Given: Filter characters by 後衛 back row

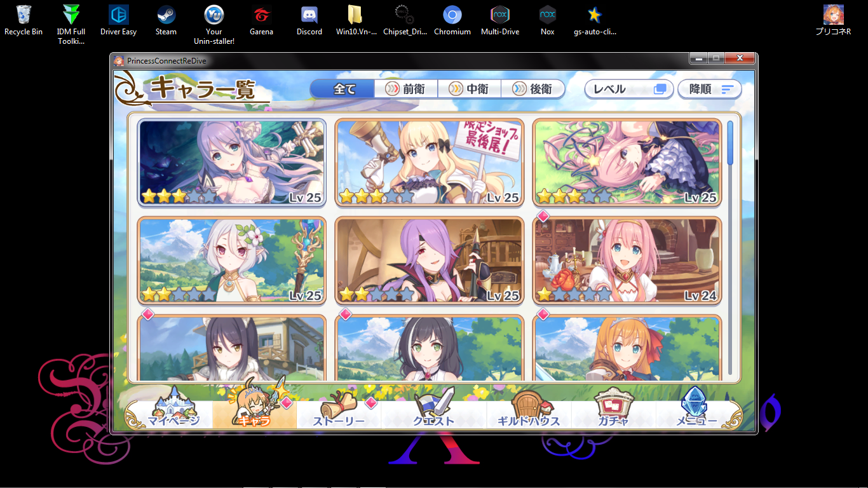Looking at the screenshot, I should pos(532,89).
